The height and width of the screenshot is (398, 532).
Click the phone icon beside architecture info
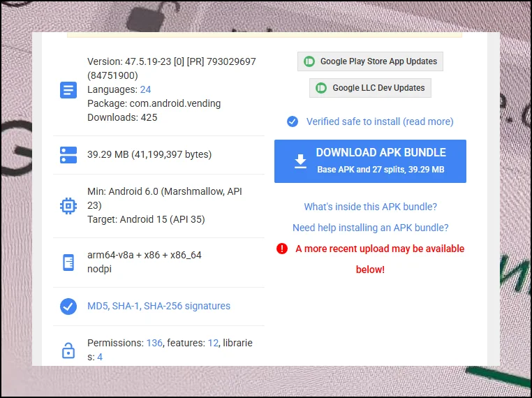(x=68, y=263)
